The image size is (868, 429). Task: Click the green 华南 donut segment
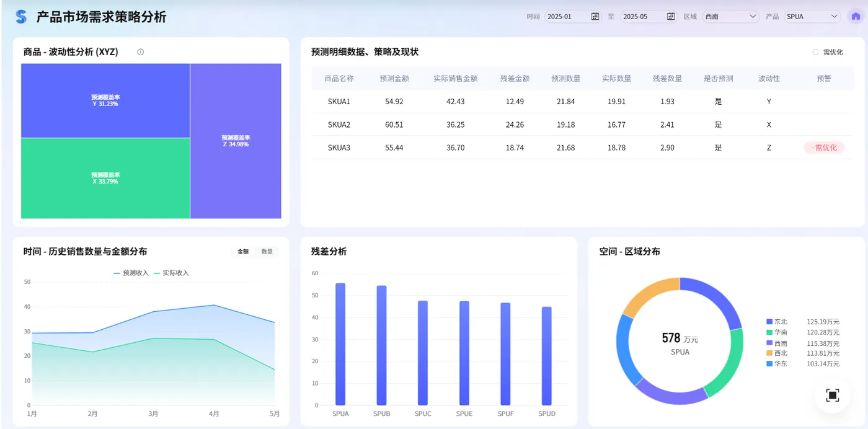(x=728, y=365)
